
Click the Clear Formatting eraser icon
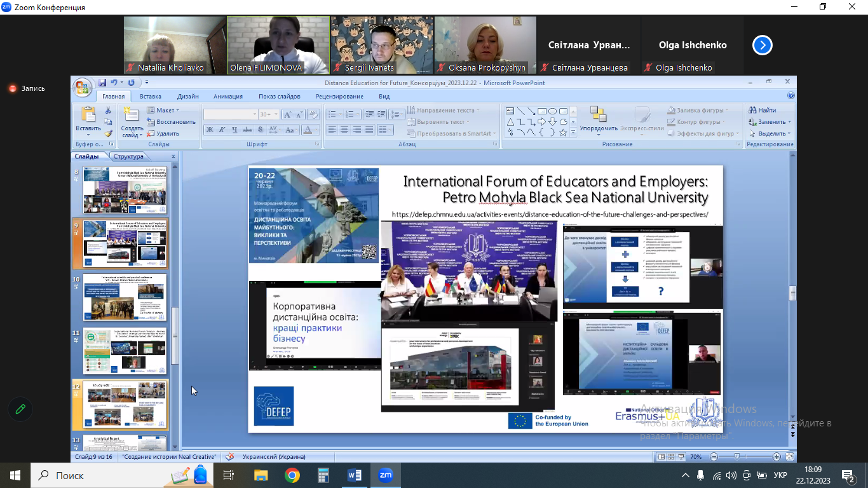coord(312,114)
